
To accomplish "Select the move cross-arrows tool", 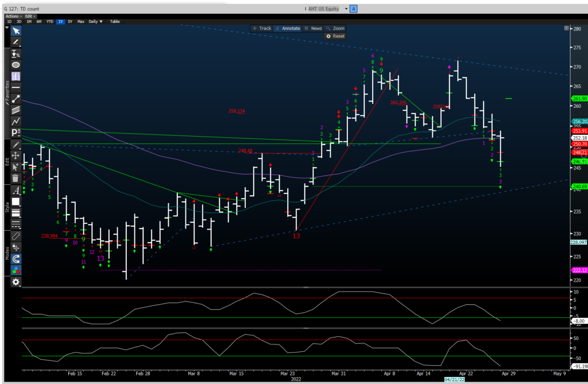I will 16,156.
